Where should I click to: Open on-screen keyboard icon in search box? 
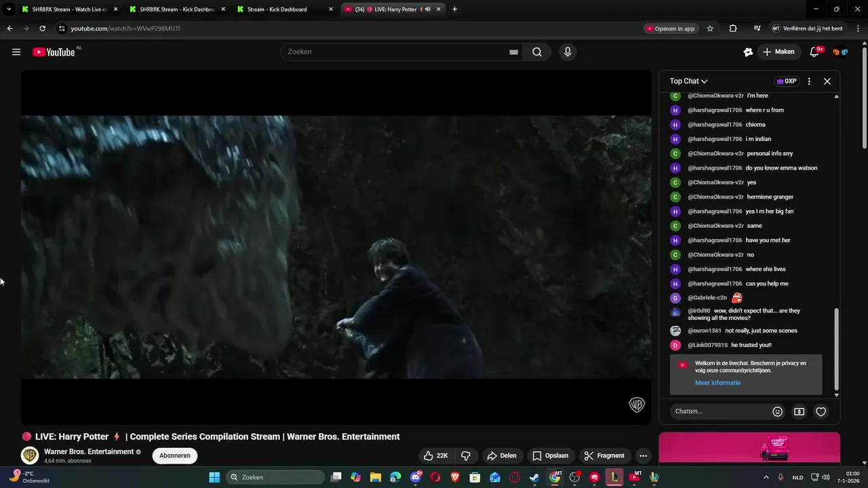point(513,52)
